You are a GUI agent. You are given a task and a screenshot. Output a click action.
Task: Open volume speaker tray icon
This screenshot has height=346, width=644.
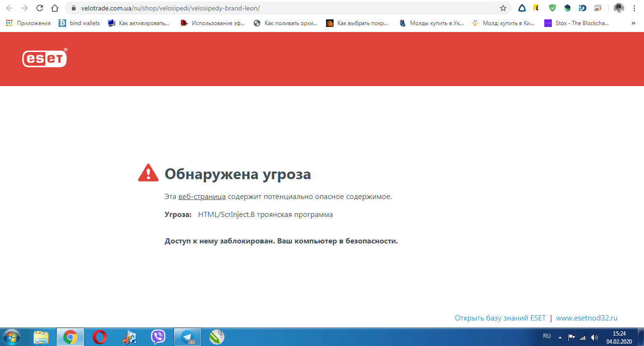click(x=594, y=337)
